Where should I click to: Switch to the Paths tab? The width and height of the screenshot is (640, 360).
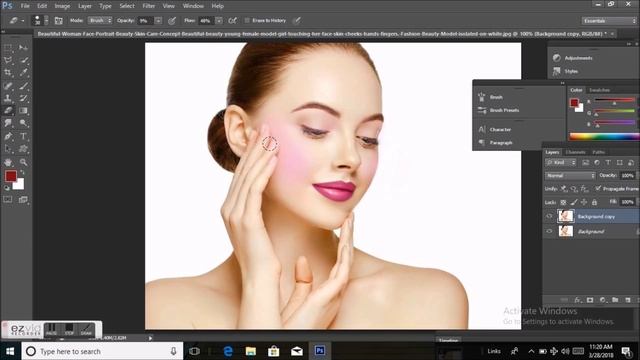pos(598,152)
